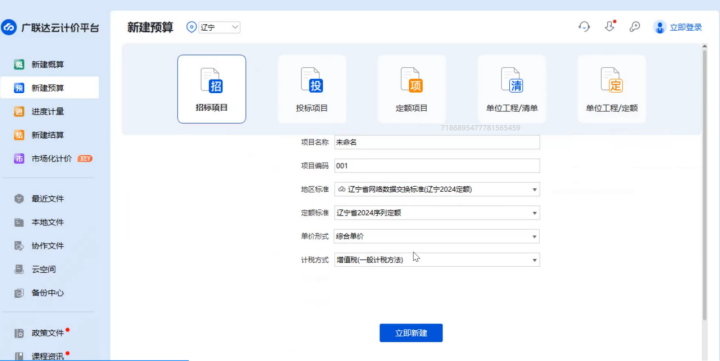720x361 pixels.
Task: Click the 政策文件 icon
Action: click(19, 333)
